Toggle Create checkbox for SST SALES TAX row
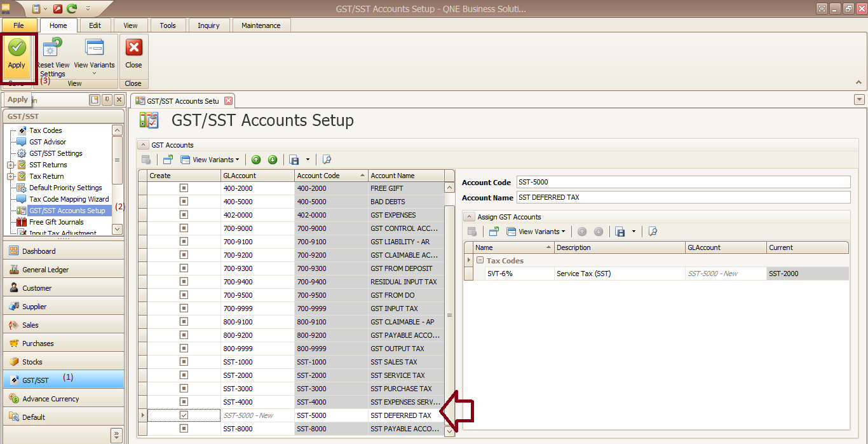This screenshot has width=868, height=444. 184,362
